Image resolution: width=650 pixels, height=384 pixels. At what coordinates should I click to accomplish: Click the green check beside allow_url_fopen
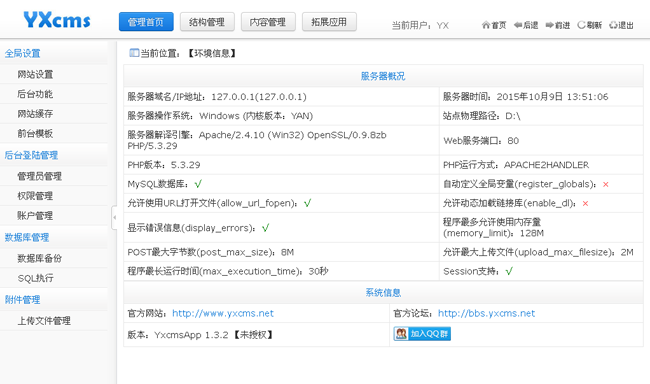pyautogui.click(x=307, y=203)
